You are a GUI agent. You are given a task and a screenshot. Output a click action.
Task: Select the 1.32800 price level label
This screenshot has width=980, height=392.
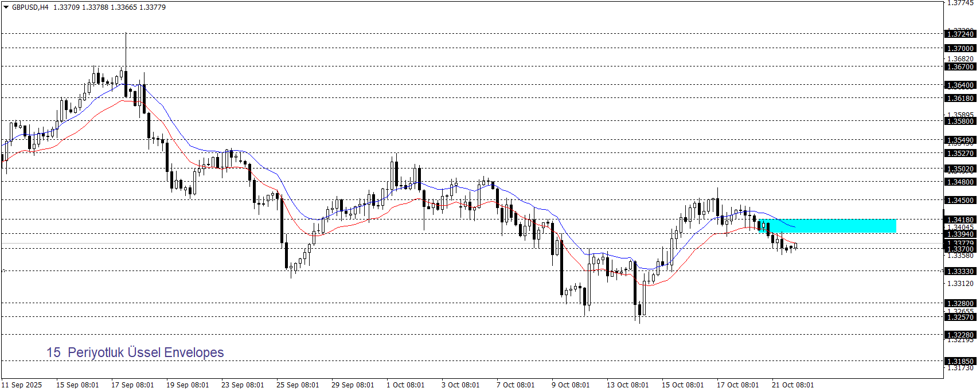pyautogui.click(x=960, y=304)
